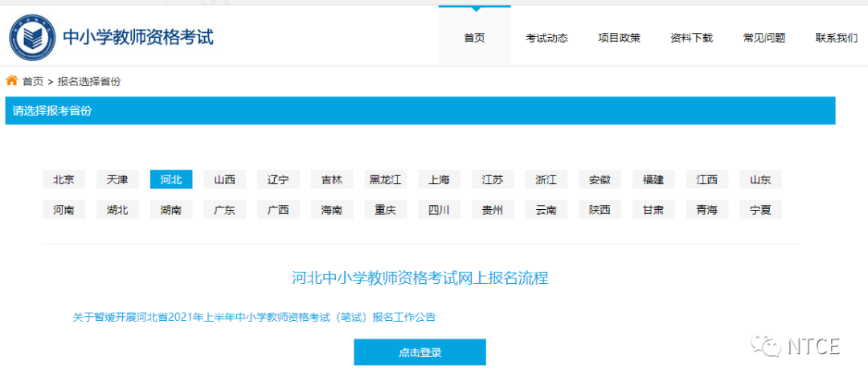Select province 江西
This screenshot has height=382, width=868.
coord(707,179)
